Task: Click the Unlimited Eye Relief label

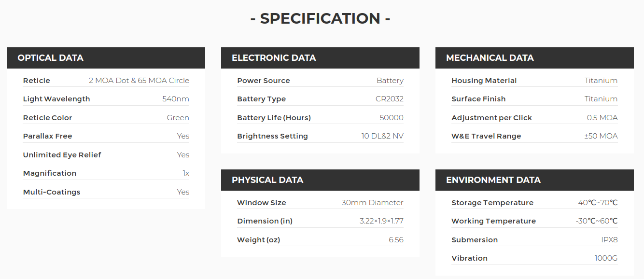Action: click(62, 155)
